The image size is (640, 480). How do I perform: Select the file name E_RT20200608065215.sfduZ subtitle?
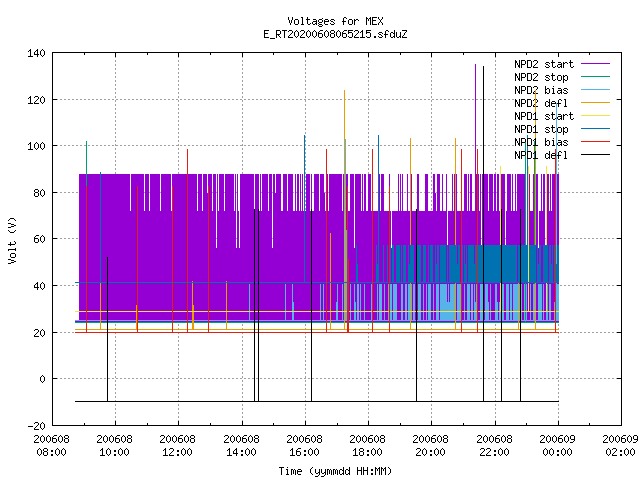coord(335,34)
